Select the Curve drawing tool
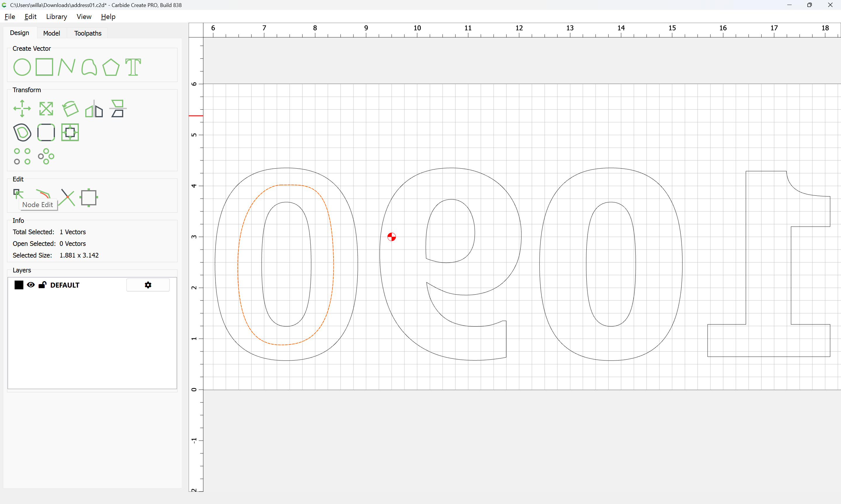The image size is (841, 504). pyautogui.click(x=89, y=67)
